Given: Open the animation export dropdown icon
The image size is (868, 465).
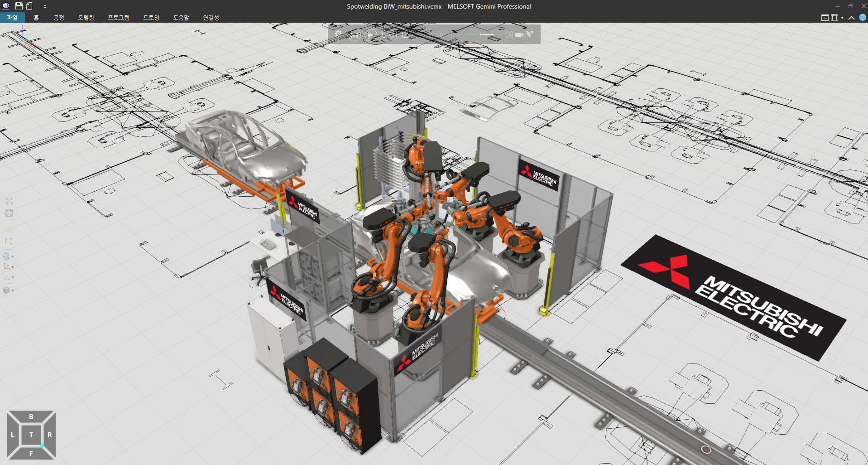Looking at the screenshot, I should 530,34.
